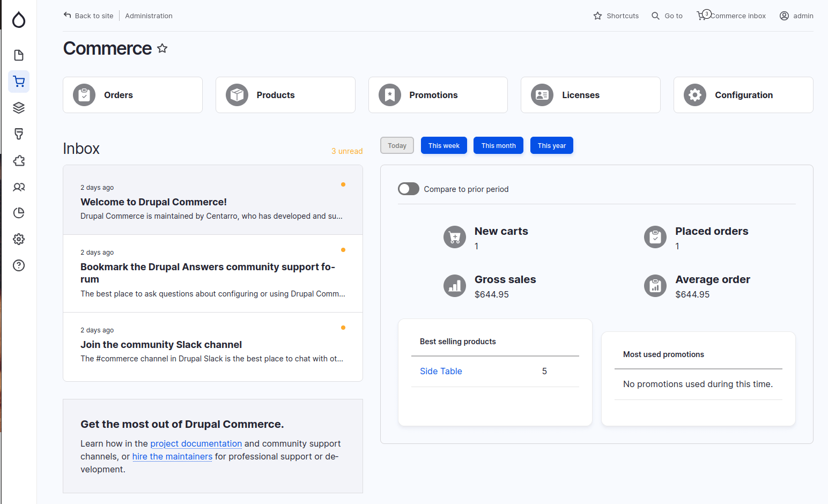
Task: Click the No promotions used during this time text
Action: click(698, 384)
